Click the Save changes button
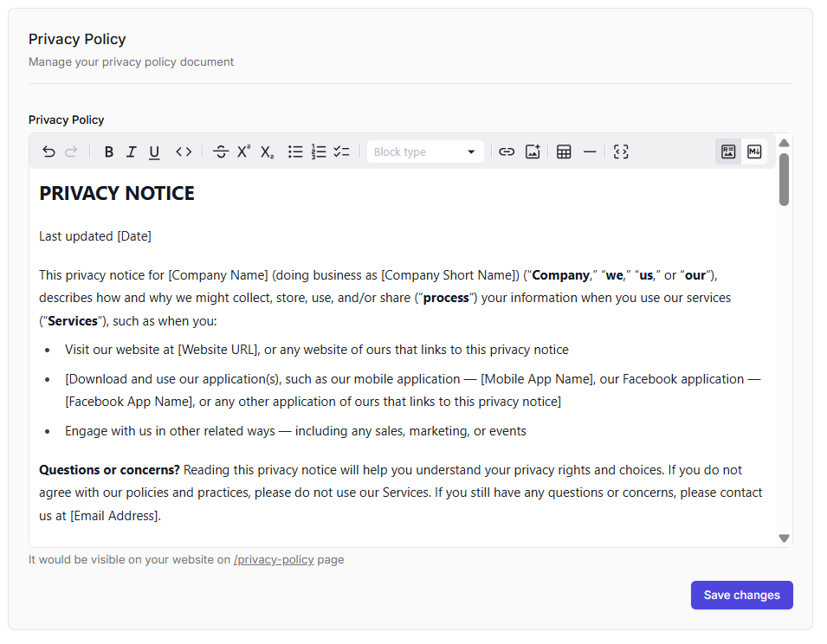The image size is (827, 644). (x=741, y=596)
